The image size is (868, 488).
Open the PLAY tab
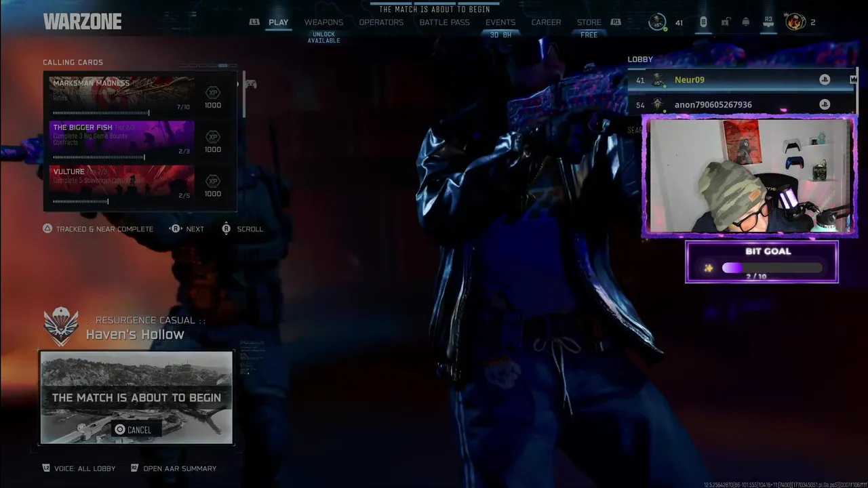278,22
